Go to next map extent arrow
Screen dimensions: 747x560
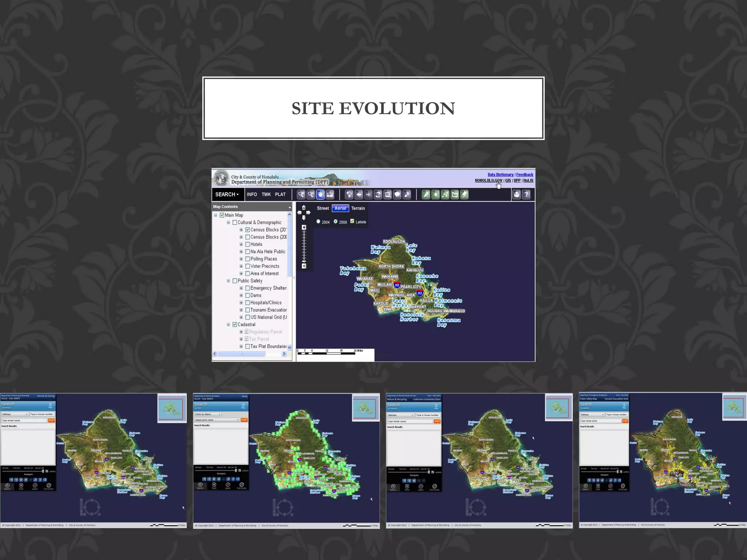point(368,195)
